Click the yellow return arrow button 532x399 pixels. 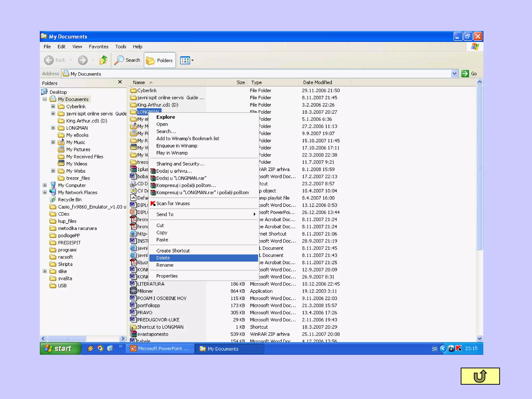(480, 376)
